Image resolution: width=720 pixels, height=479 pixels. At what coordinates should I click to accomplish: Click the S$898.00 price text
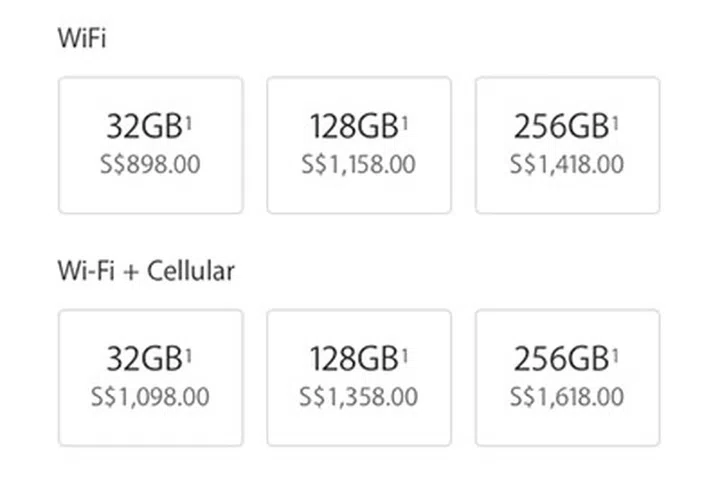150,165
